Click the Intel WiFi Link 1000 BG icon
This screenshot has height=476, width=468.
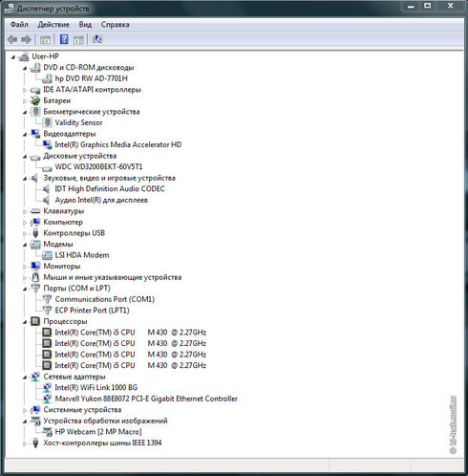tap(47, 388)
